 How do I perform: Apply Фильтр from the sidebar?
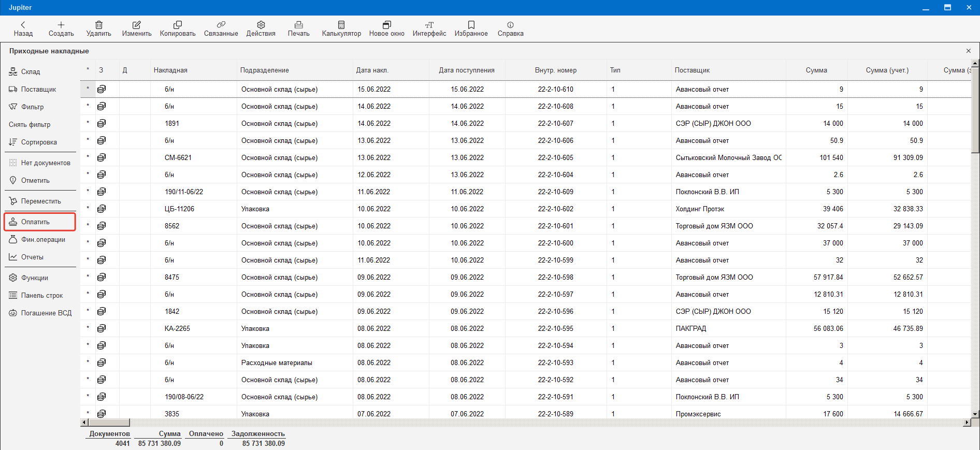click(x=26, y=107)
